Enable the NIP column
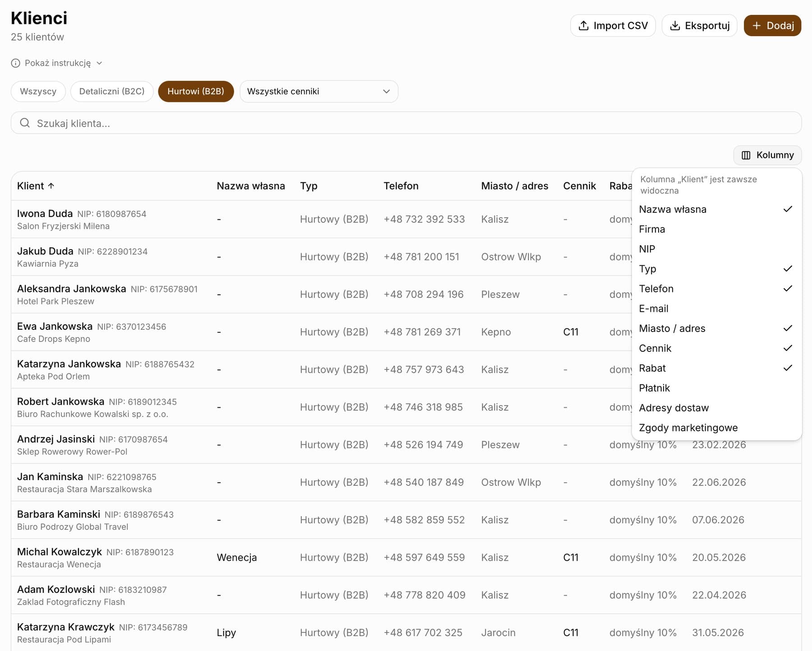Viewport: 812px width, 651px height. point(716,249)
